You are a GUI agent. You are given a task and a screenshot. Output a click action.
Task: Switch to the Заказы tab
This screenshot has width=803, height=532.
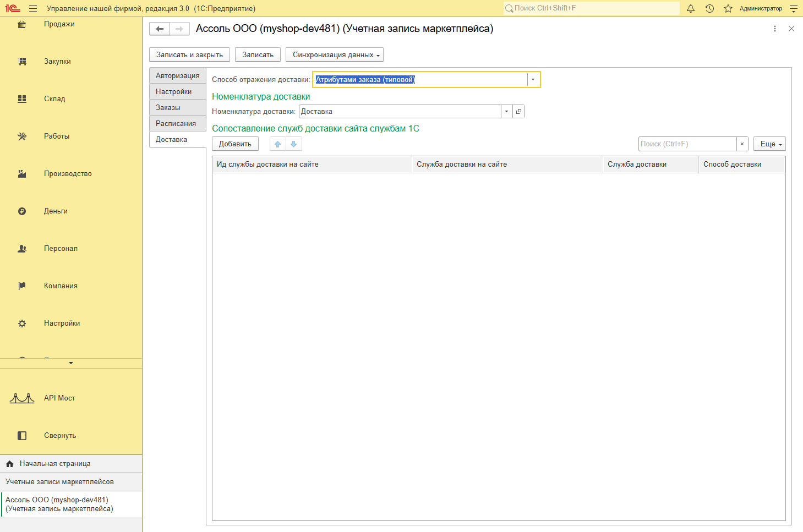coord(178,108)
